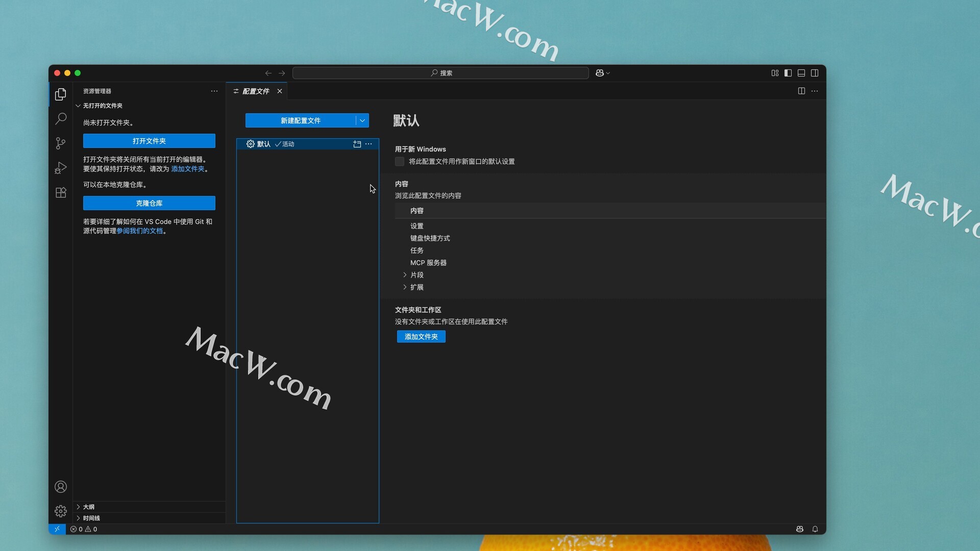Follow the 参阅我们的文档 link
The width and height of the screenshot is (980, 551).
pyautogui.click(x=140, y=231)
